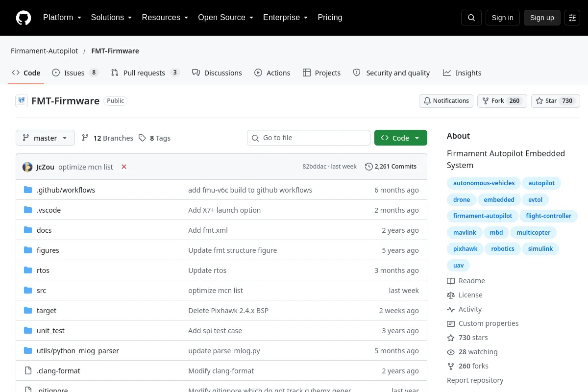Switch to the Discussions tab
The width and height of the screenshot is (588, 392).
217,73
